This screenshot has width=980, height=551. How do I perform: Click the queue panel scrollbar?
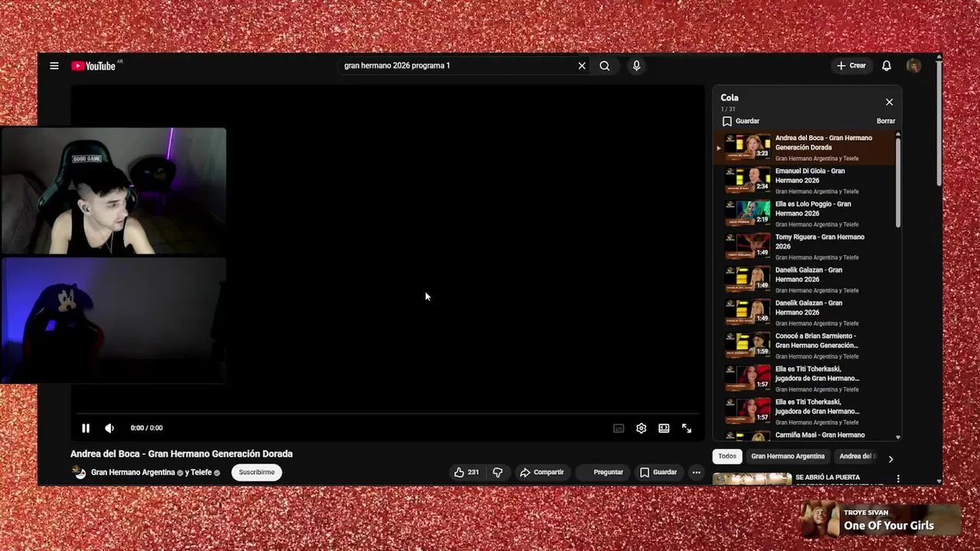click(x=898, y=182)
